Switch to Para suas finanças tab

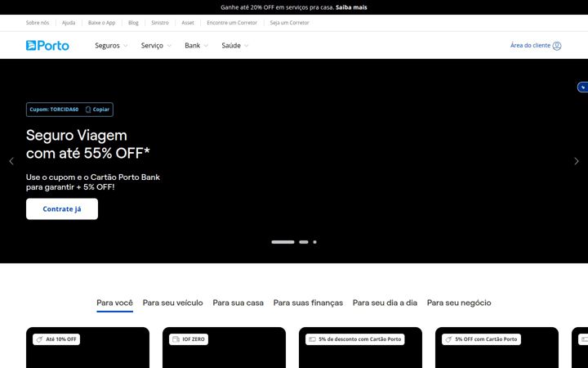pyautogui.click(x=308, y=303)
